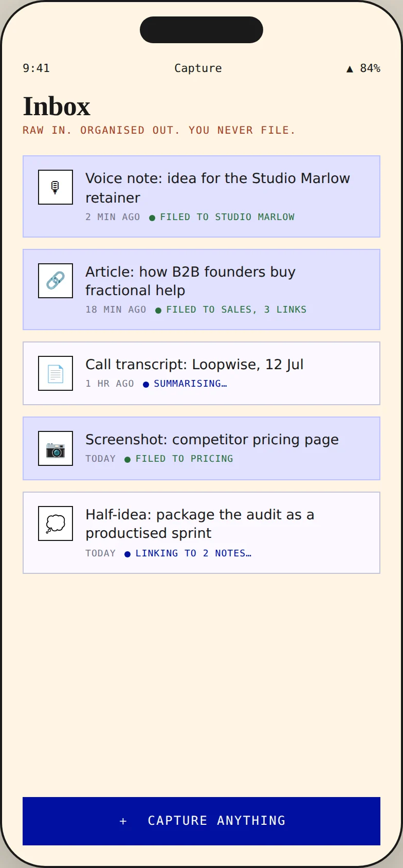Tap the document icon on the Loopwise transcript
Viewport: 403px width, 868px height.
tap(56, 373)
